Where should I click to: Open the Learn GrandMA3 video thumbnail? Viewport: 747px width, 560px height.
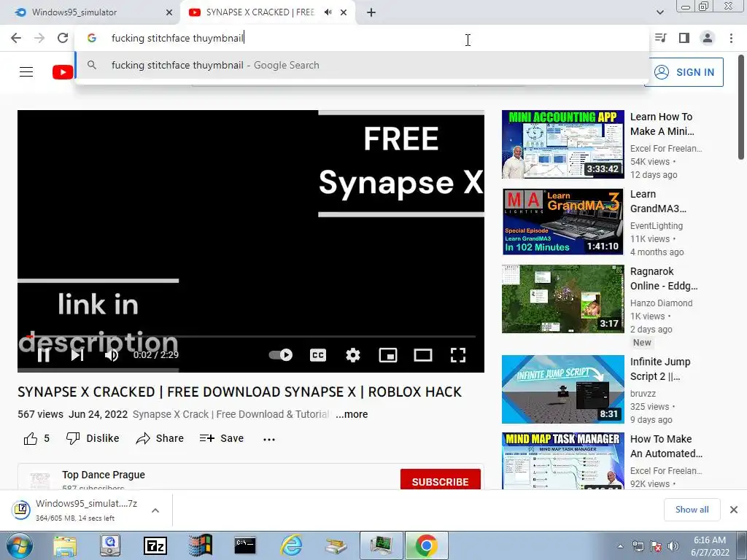pos(562,222)
